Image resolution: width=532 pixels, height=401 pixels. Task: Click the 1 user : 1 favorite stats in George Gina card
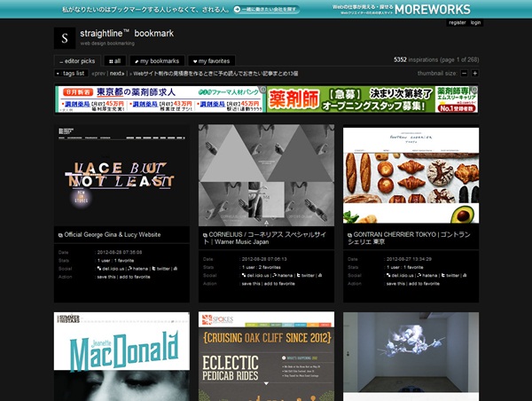click(115, 261)
